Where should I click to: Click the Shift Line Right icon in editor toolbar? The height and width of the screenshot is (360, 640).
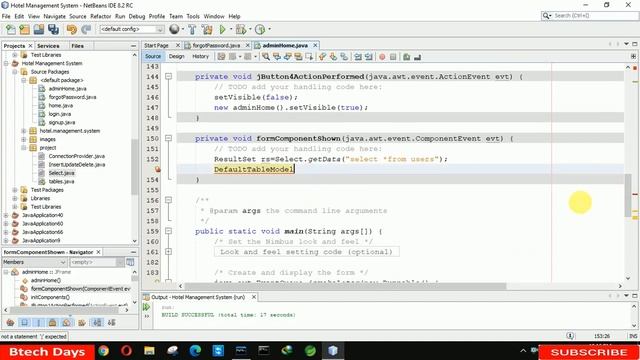click(369, 57)
